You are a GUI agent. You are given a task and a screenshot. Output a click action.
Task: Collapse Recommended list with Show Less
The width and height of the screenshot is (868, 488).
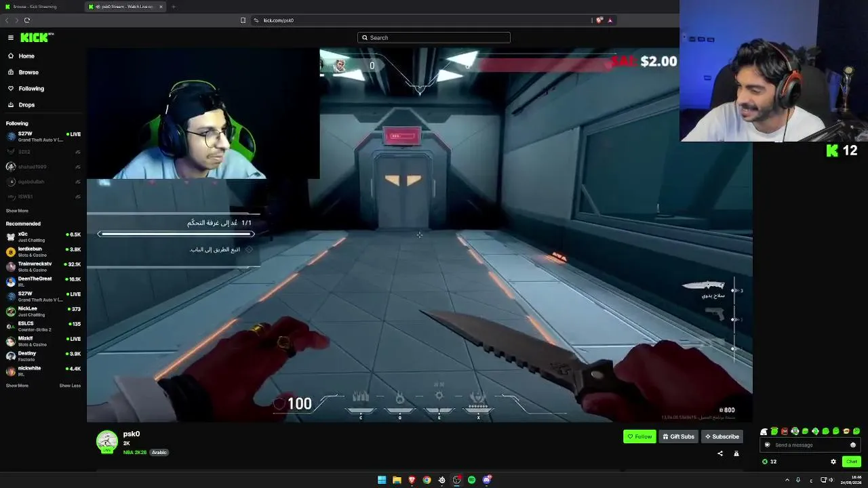pyautogui.click(x=70, y=386)
